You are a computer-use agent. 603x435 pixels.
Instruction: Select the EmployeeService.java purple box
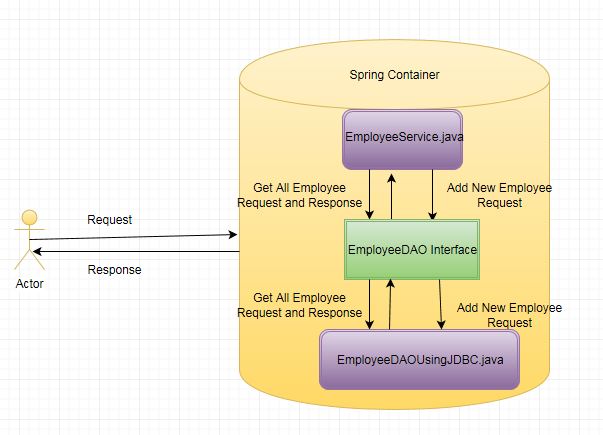[x=402, y=140]
